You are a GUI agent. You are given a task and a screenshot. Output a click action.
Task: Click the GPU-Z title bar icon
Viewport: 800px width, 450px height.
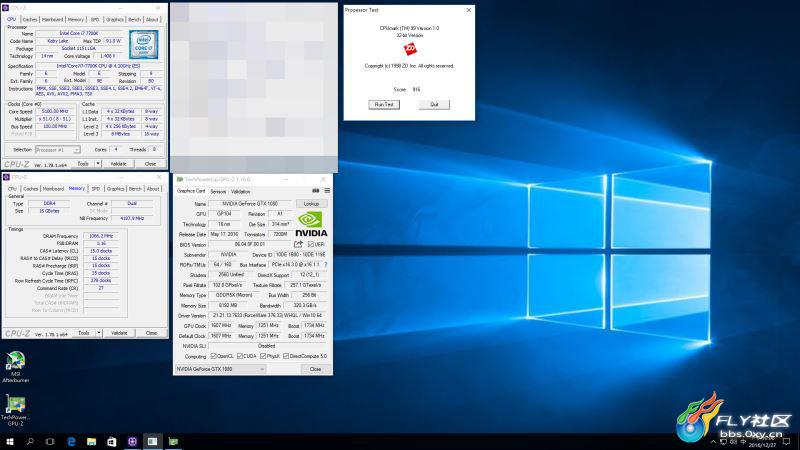click(x=180, y=180)
